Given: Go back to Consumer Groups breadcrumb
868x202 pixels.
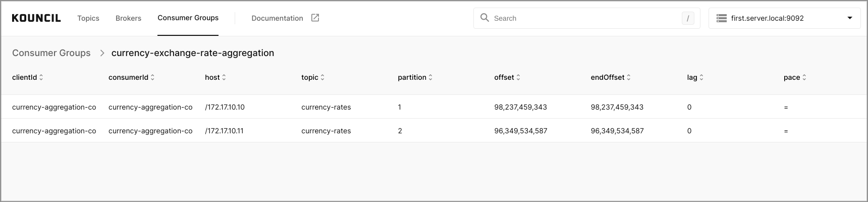Looking at the screenshot, I should tap(51, 53).
